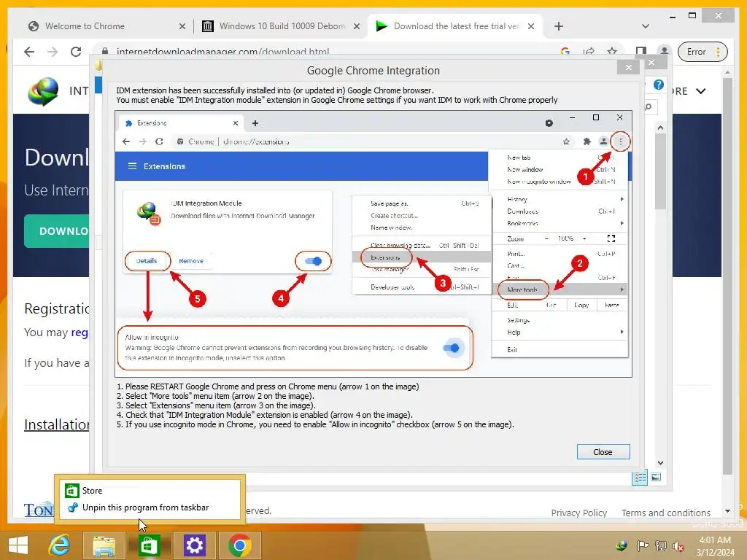Close the Welcome to Chrome tab
747x560 pixels.
pyautogui.click(x=182, y=27)
